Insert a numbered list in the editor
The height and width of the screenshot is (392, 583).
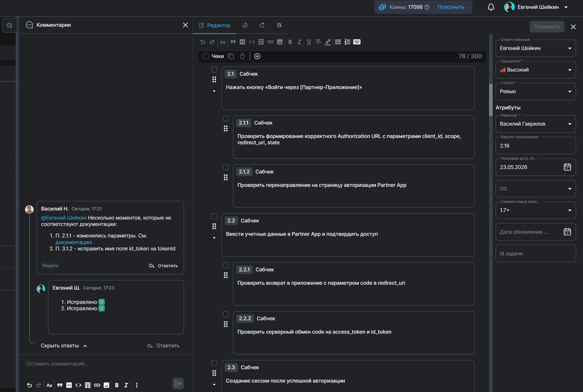tap(347, 42)
